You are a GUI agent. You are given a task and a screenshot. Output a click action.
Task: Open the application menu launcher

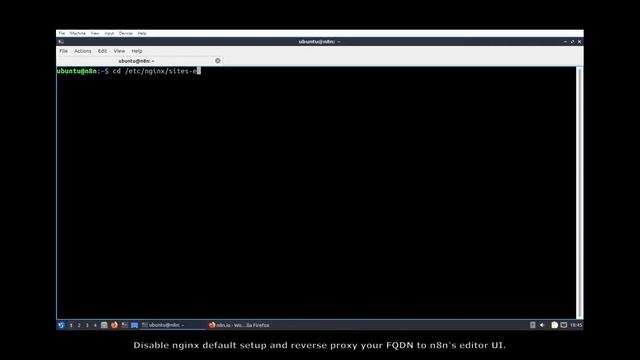tap(61, 325)
